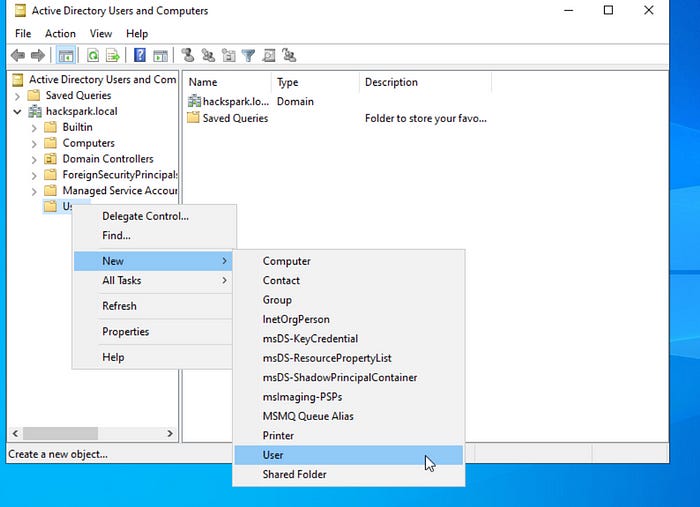Viewport: 700px width, 507px height.
Task: Select Computer from the New submenu
Action: (x=349, y=261)
